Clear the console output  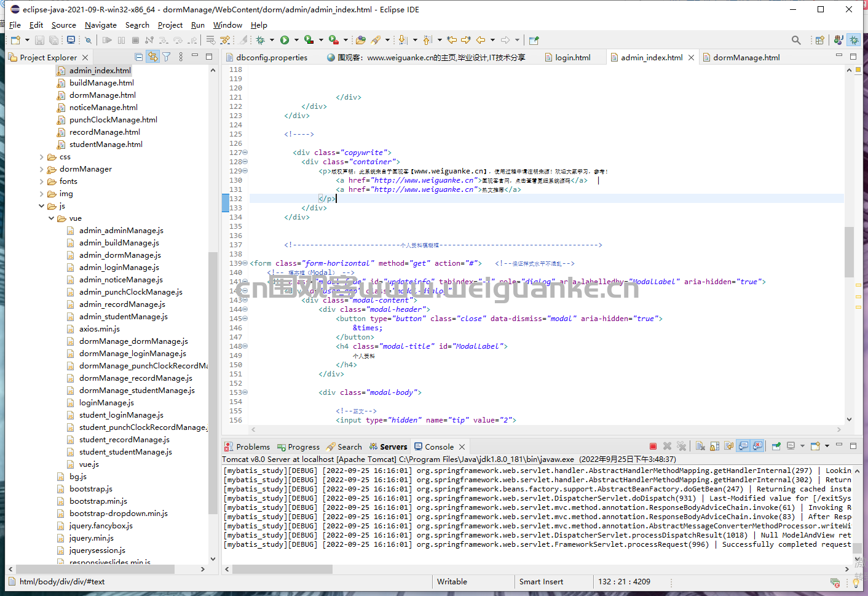[x=700, y=447]
